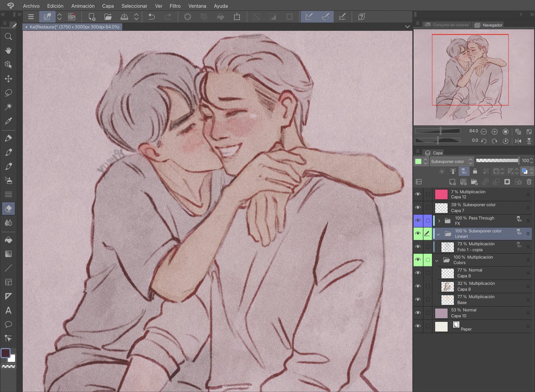Click the Scale/Rotate transform icon

click(237, 17)
